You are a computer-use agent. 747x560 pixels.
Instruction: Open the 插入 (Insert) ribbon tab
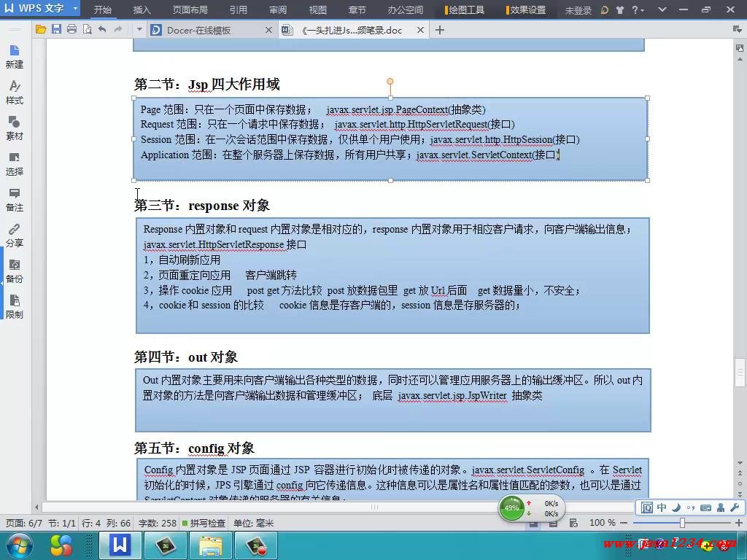click(x=142, y=10)
